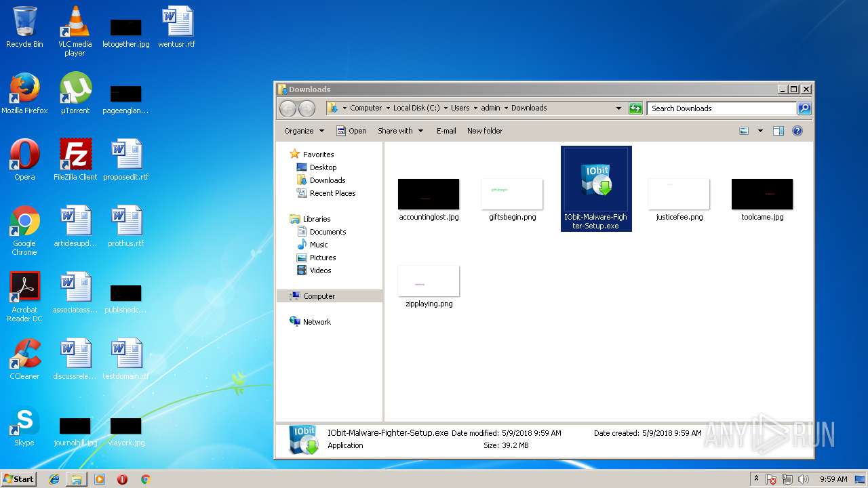The height and width of the screenshot is (488, 868).
Task: Open Pictures library
Action: pyautogui.click(x=323, y=258)
